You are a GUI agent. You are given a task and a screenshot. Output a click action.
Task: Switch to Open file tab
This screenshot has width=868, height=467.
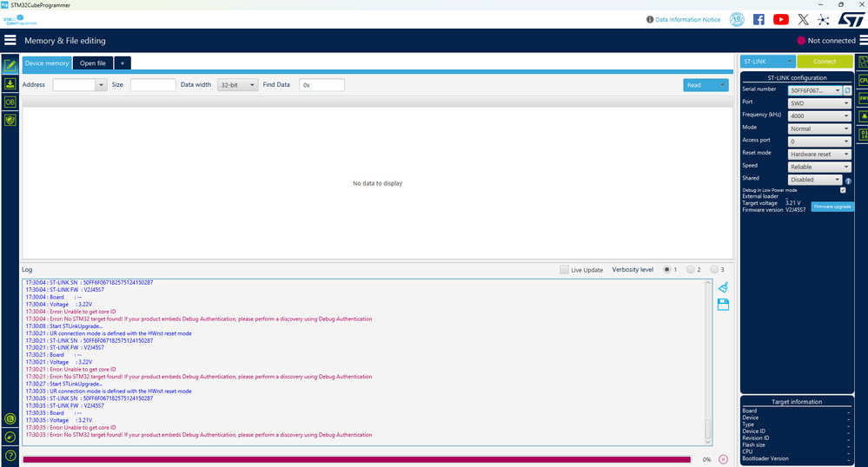coord(92,63)
